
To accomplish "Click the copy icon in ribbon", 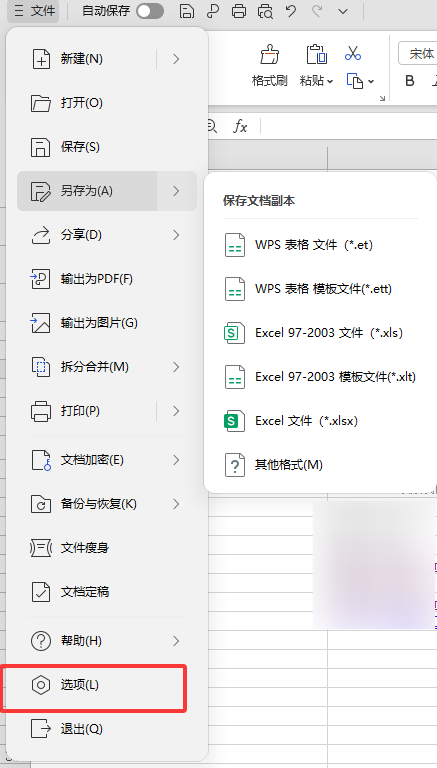I will point(355,81).
